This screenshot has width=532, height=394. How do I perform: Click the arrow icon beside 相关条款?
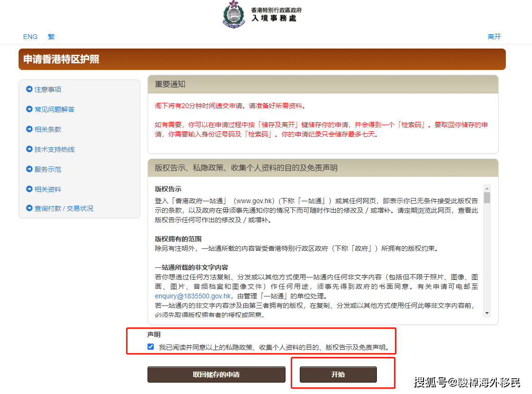30,129
